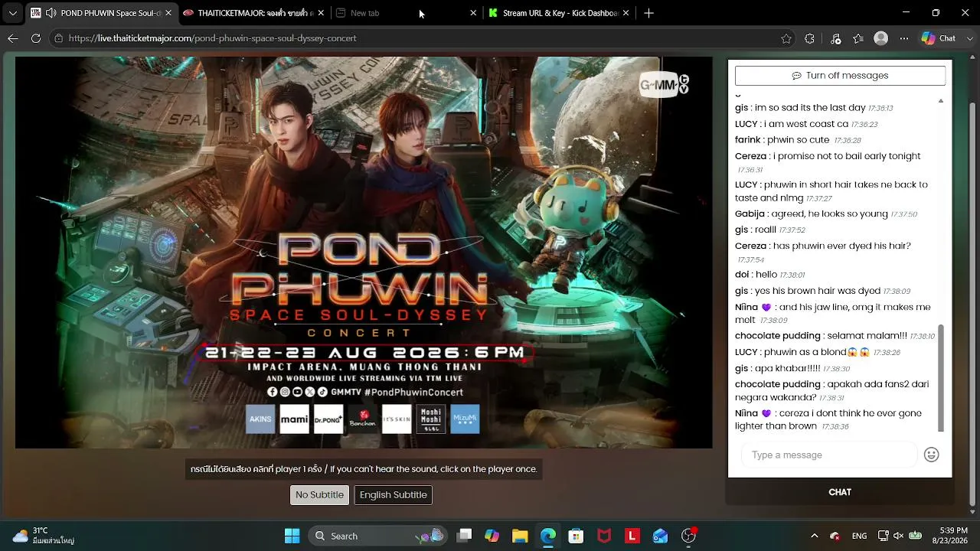Switch the ENG input language
This screenshot has height=551, width=980.
859,536
